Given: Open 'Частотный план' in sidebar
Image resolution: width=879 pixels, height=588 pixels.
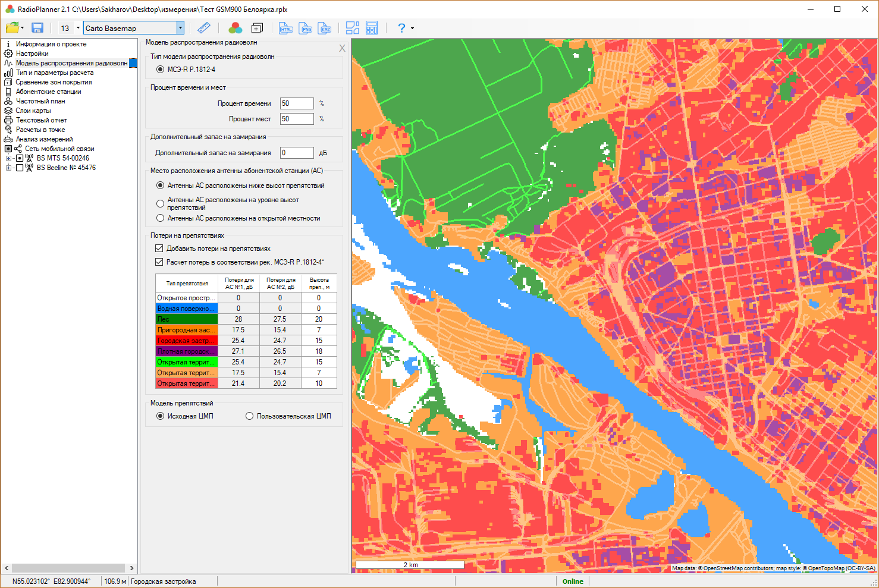Looking at the screenshot, I should (40, 101).
